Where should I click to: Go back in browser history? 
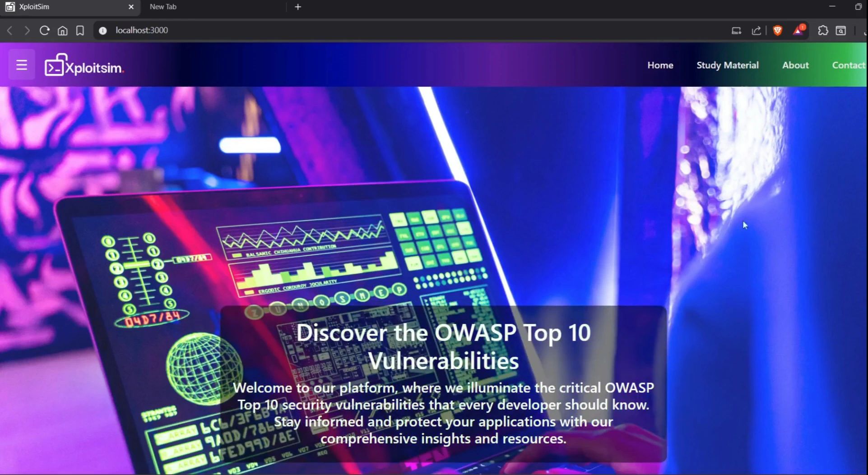pos(9,30)
